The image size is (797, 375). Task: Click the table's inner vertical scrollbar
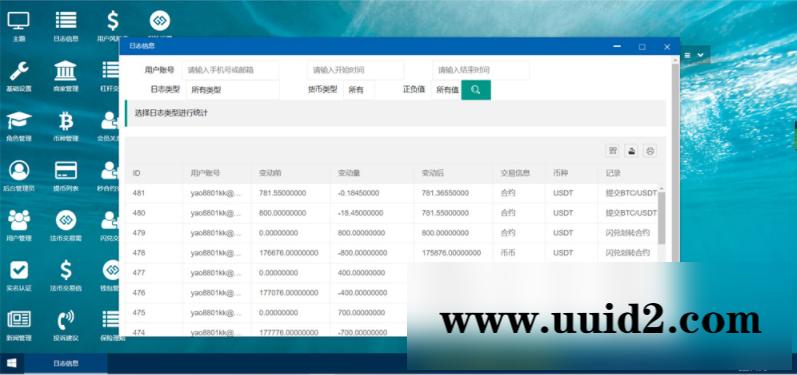(661, 218)
